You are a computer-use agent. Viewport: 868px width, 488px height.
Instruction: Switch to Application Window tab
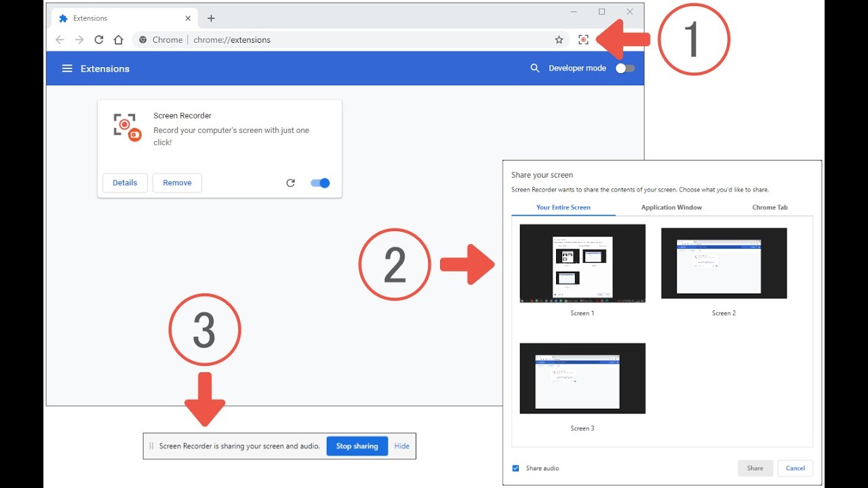tap(671, 207)
